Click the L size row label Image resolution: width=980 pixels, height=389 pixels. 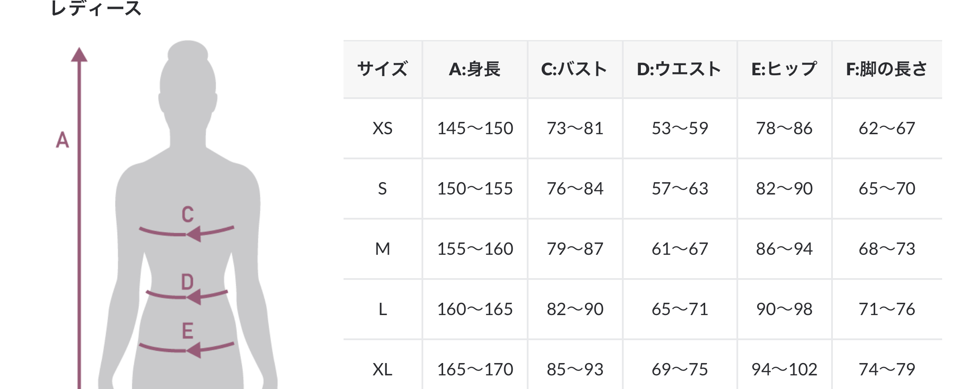click(x=382, y=309)
